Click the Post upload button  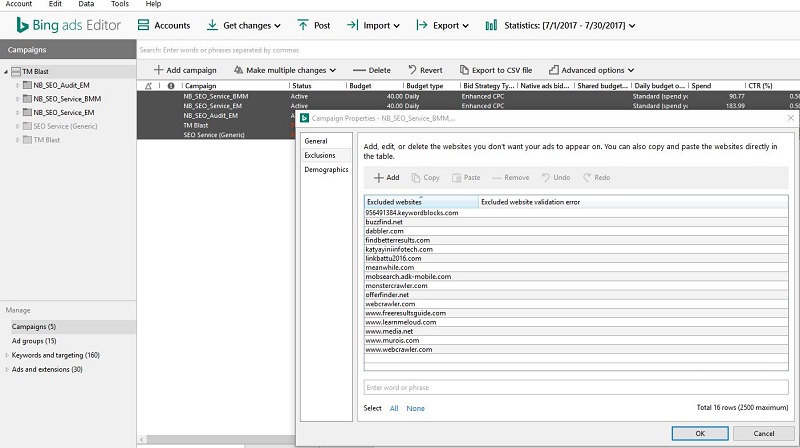click(x=314, y=26)
